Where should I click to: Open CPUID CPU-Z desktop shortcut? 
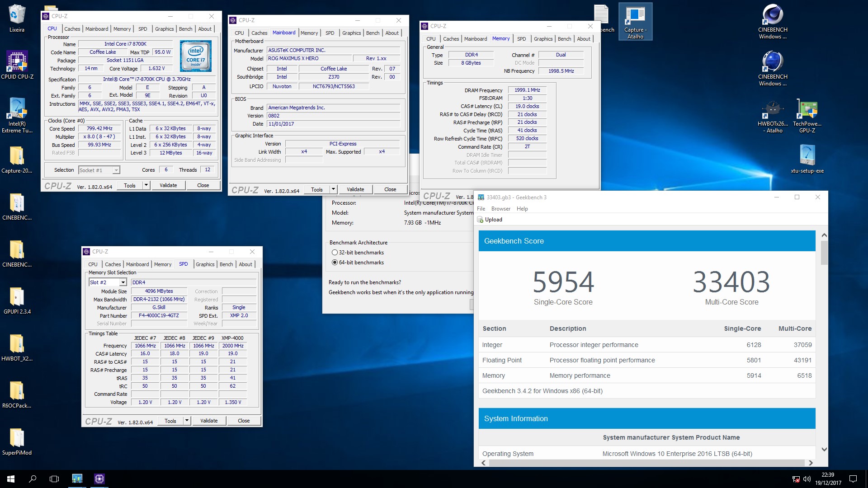[17, 65]
